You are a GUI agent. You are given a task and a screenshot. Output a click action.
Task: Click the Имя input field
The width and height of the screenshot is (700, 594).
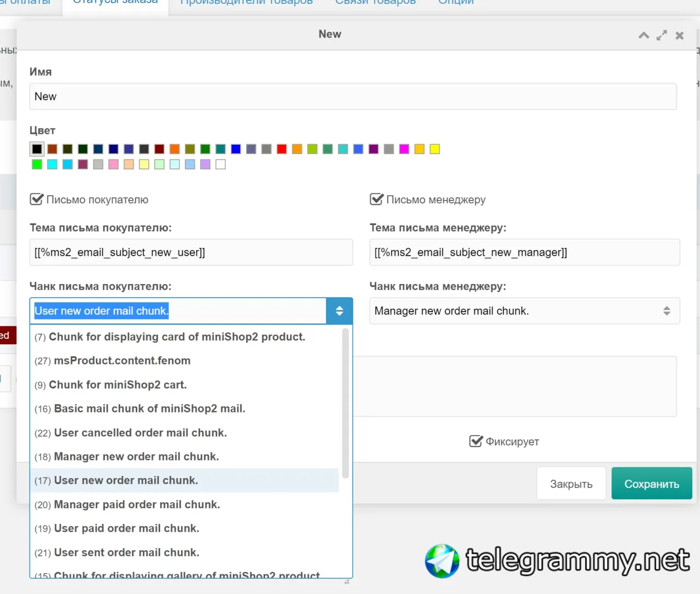pyautogui.click(x=353, y=97)
